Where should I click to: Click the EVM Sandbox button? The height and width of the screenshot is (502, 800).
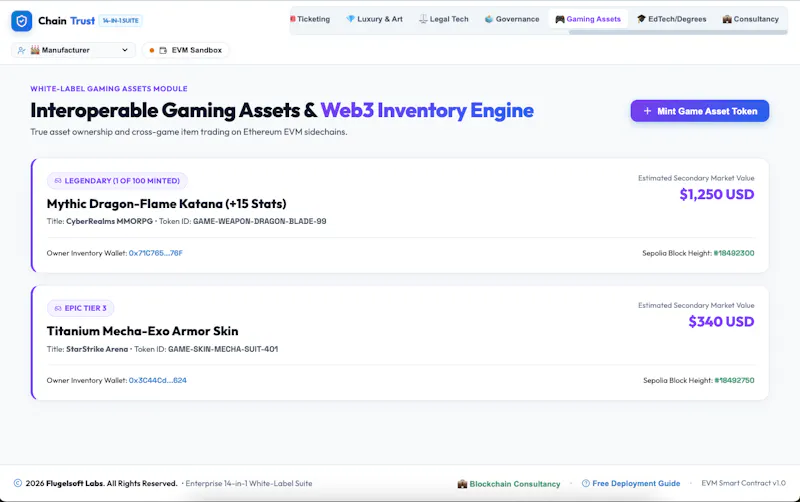pos(186,50)
